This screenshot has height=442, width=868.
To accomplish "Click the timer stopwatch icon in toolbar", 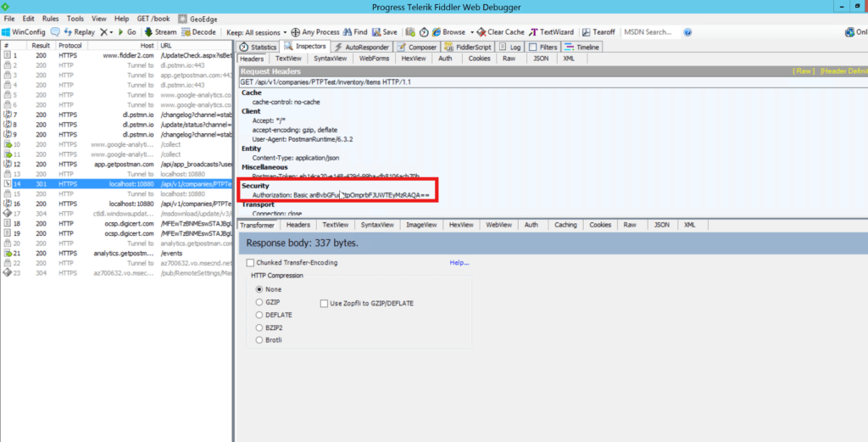I will coord(424,32).
